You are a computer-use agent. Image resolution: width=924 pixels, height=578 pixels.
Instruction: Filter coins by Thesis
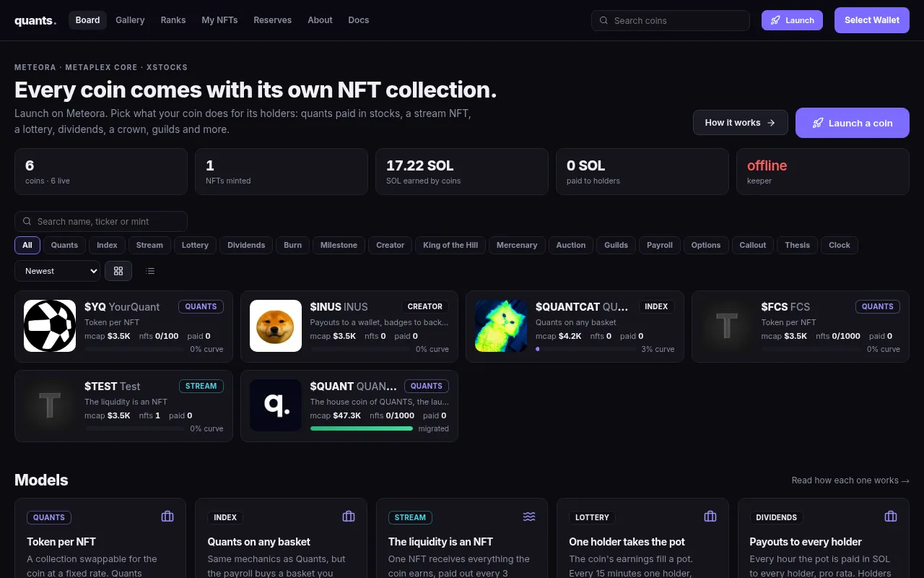798,245
